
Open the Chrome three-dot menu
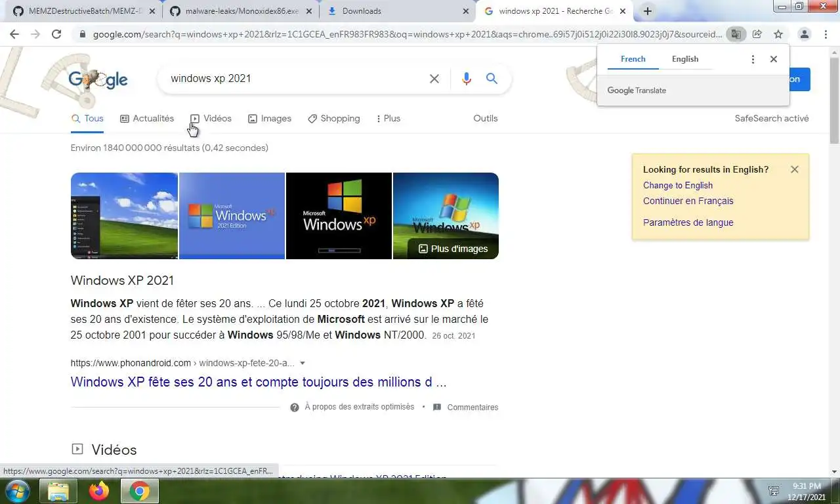tap(826, 34)
